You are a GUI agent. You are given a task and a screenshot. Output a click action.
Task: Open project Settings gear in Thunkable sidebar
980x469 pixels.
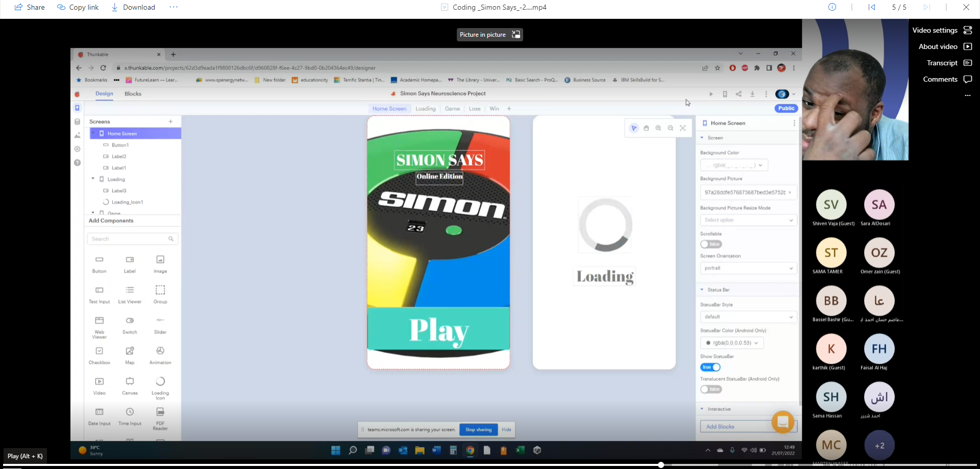(77, 149)
